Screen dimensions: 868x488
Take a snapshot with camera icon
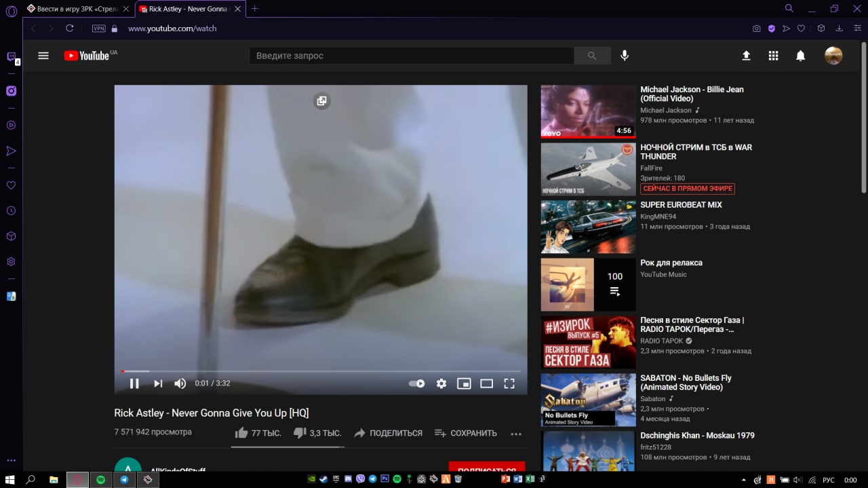point(757,29)
